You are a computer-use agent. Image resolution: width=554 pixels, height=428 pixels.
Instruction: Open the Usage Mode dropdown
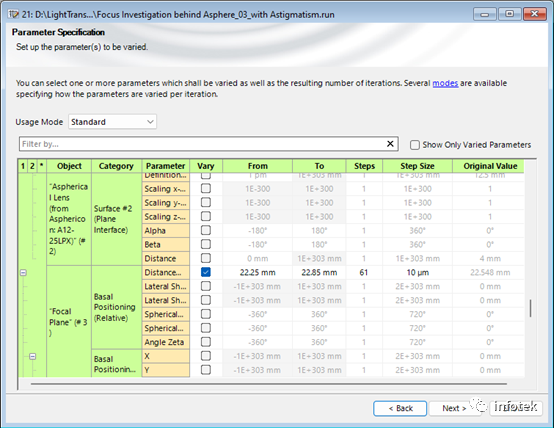(x=112, y=122)
